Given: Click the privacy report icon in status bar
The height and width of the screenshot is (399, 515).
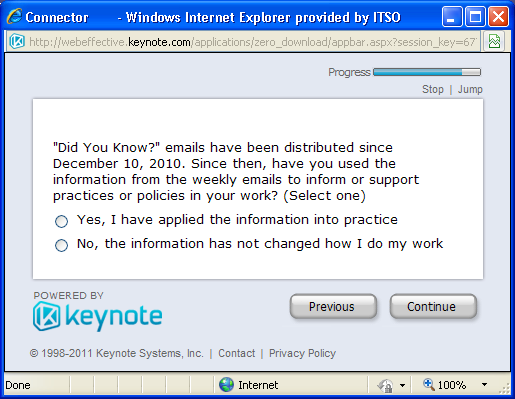Looking at the screenshot, I should pos(385,385).
